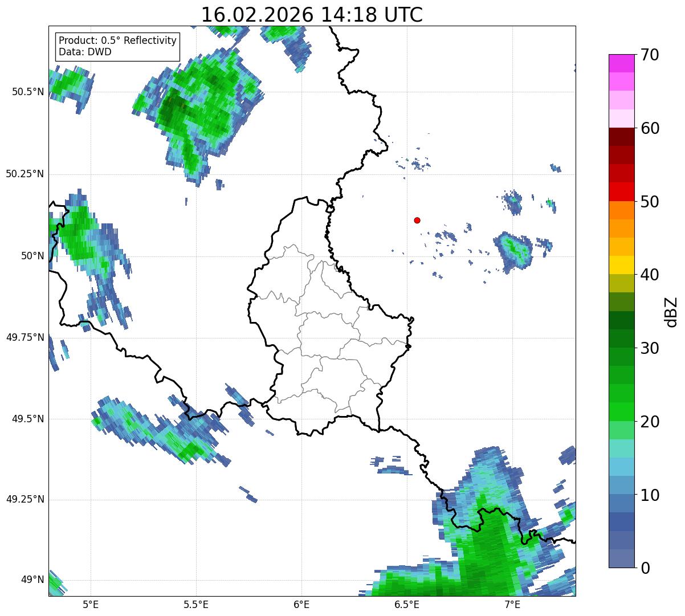The height and width of the screenshot is (616, 685).
Task: Click the red location marker dot
Action: point(417,220)
